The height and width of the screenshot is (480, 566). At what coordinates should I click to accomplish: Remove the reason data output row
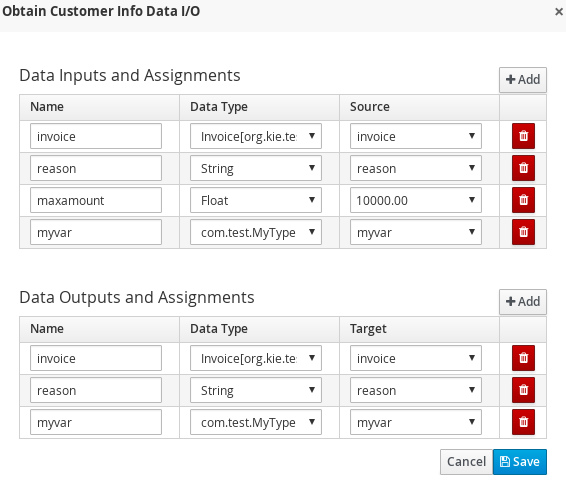tap(523, 390)
